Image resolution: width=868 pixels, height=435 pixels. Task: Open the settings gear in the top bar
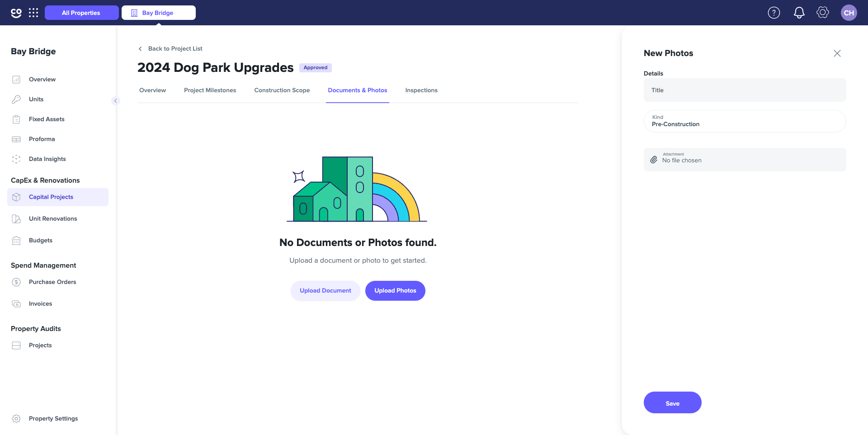823,13
